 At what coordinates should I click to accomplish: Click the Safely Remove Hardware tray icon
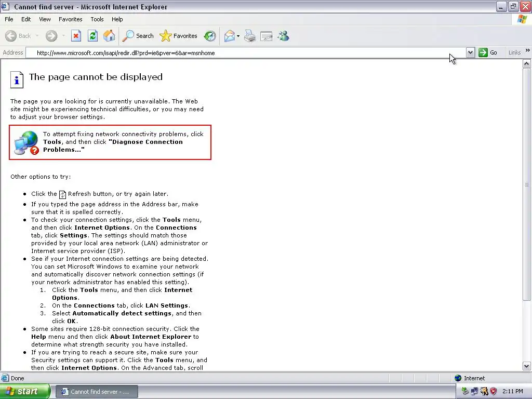click(465, 391)
